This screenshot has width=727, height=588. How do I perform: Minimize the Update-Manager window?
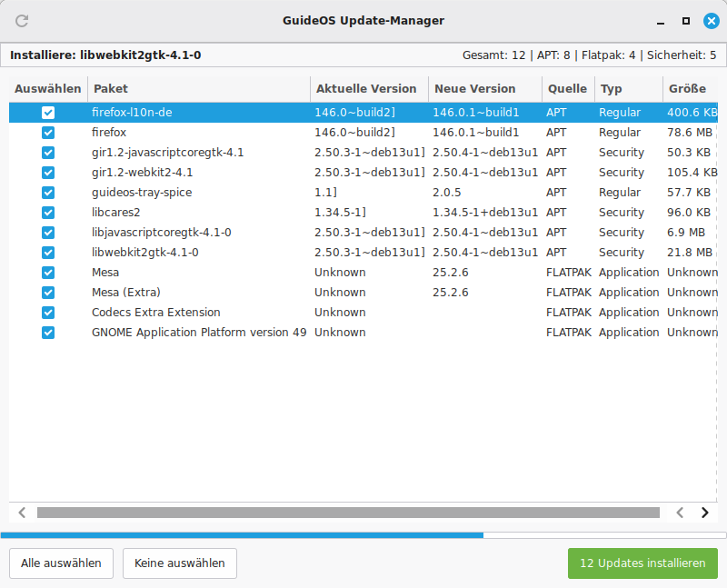click(x=661, y=20)
